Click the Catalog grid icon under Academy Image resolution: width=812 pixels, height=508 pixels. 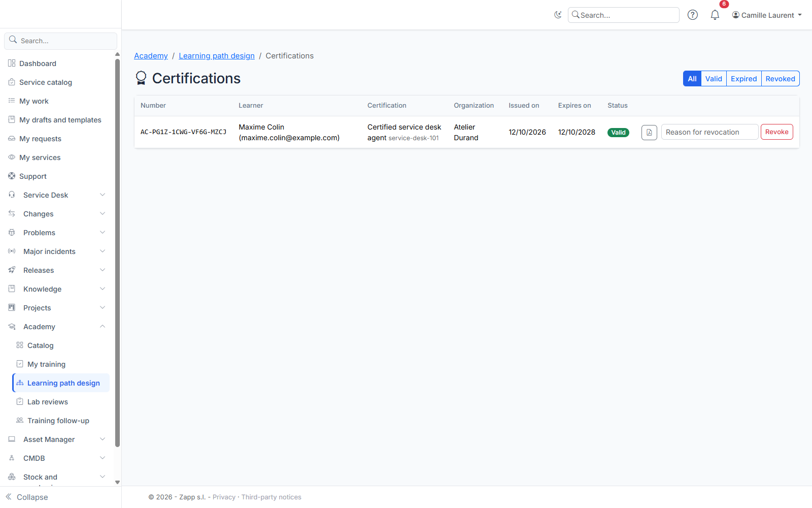pos(20,345)
